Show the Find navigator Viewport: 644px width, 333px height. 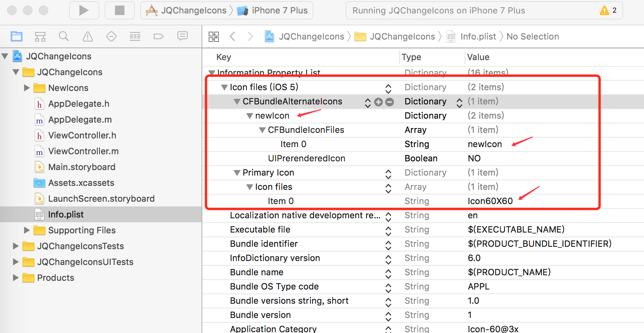64,36
